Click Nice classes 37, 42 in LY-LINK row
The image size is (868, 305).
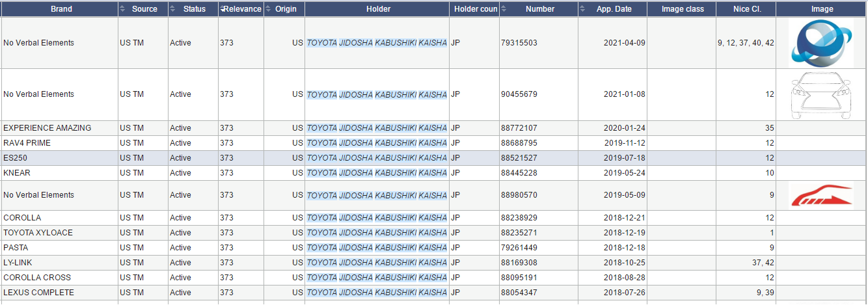763,263
